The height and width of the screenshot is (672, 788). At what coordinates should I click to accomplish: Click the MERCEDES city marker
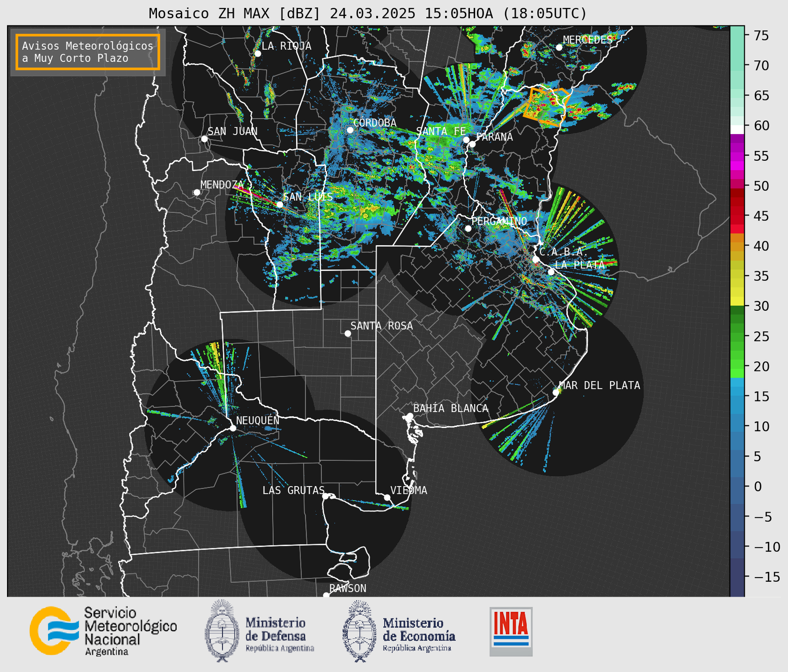[559, 47]
